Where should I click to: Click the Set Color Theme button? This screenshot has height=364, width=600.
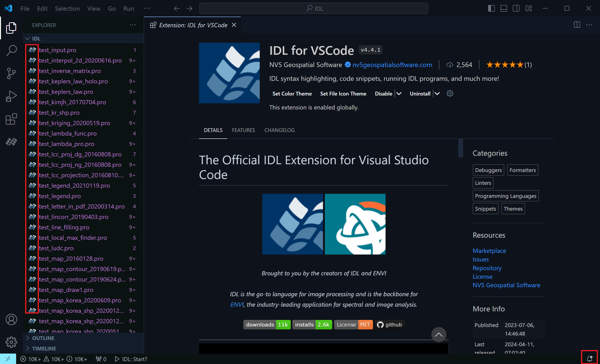(x=292, y=94)
